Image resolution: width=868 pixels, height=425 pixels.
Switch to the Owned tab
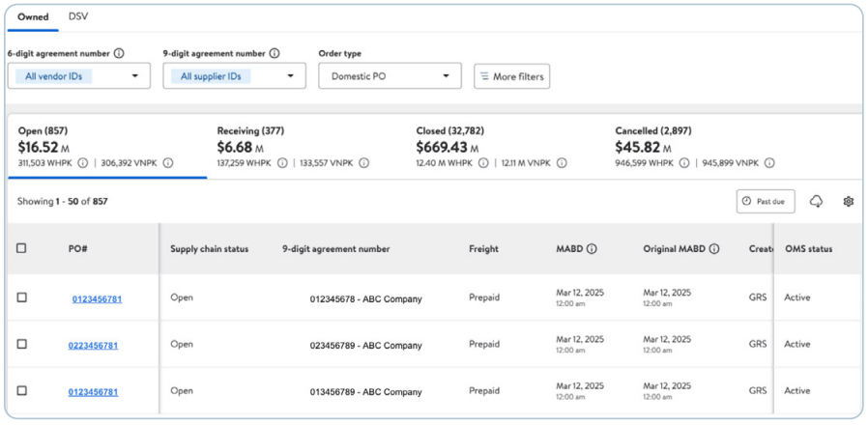[x=33, y=16]
